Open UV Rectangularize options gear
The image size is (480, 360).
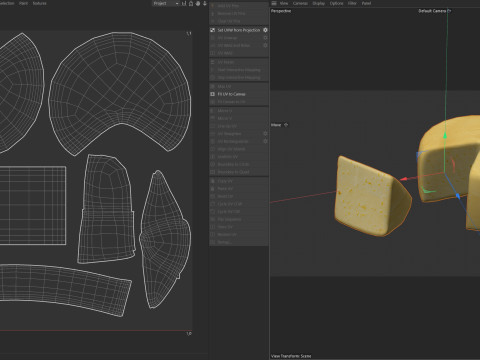265,141
